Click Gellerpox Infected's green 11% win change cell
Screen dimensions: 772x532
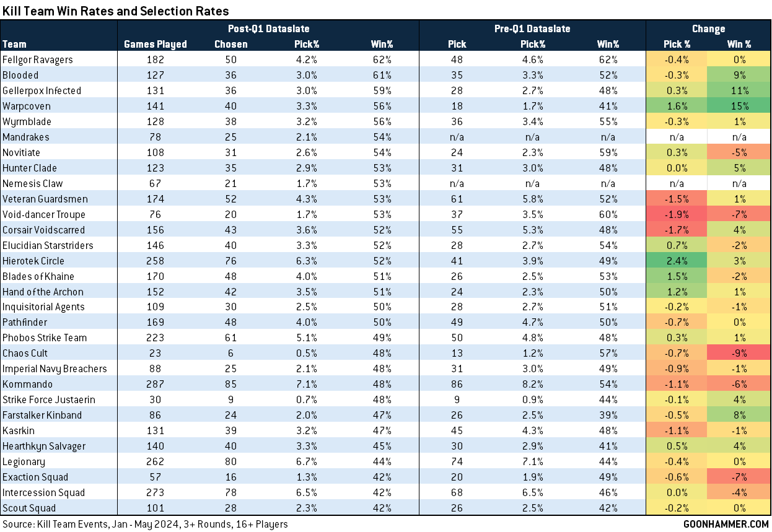[x=739, y=90]
